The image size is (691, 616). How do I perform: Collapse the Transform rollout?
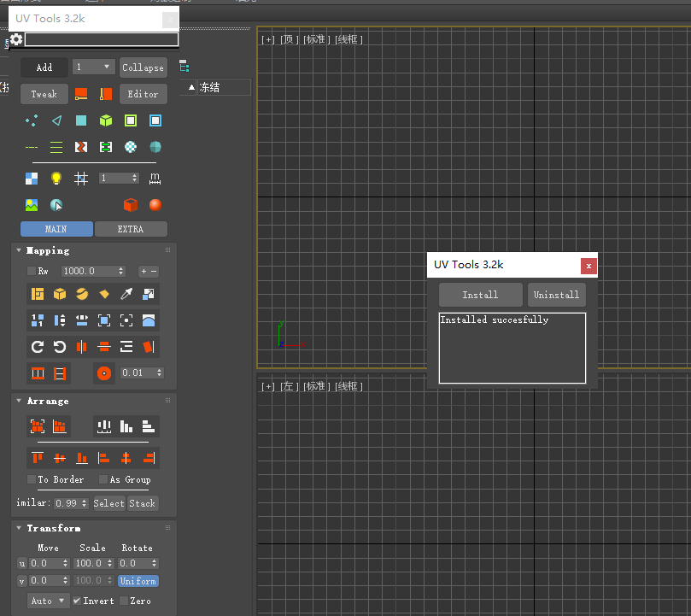tap(19, 528)
